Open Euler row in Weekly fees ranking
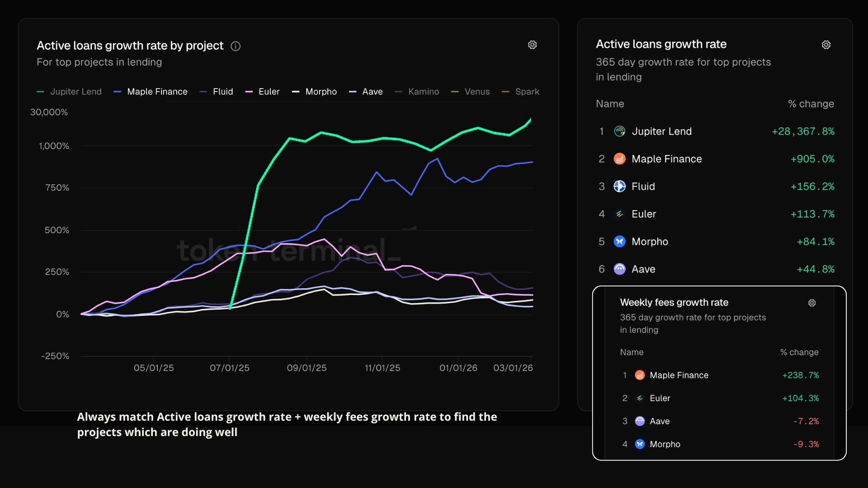Viewport: 868px width, 488px height. point(660,398)
